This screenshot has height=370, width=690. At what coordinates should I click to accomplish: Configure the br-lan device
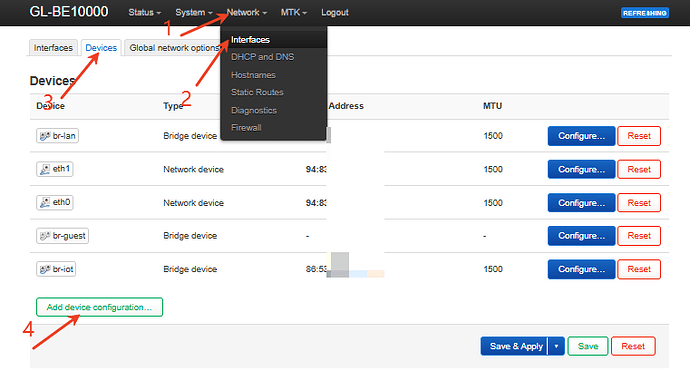(x=581, y=136)
